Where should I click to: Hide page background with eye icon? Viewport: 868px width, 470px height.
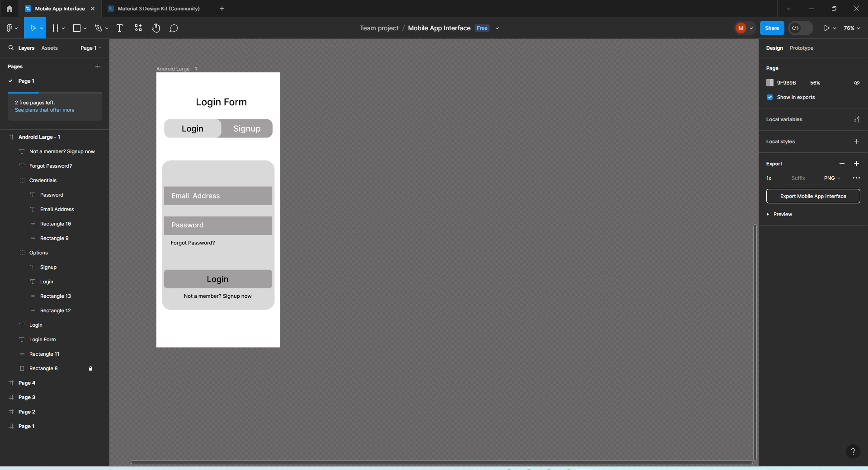click(856, 83)
